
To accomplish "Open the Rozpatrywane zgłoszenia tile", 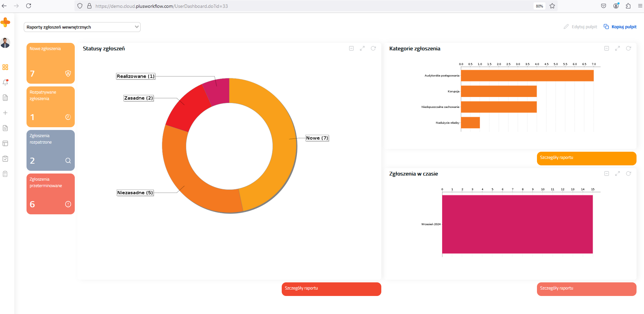I will (x=51, y=107).
